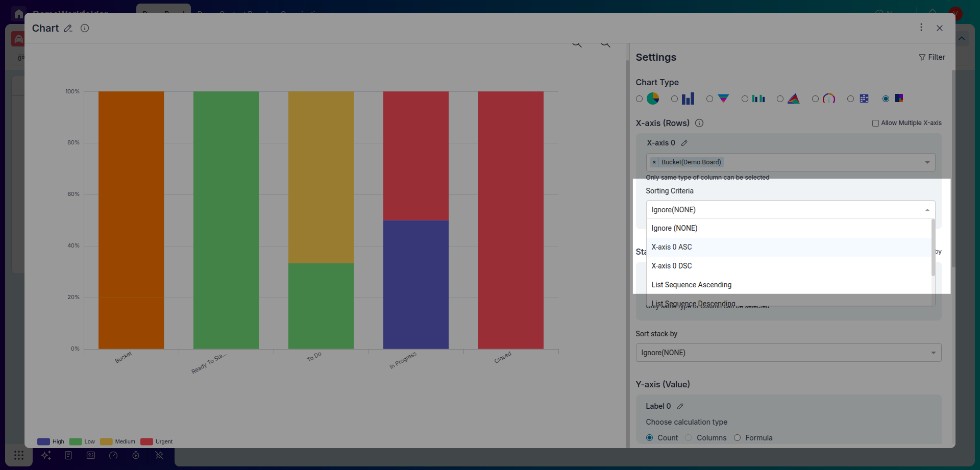Click the pencil icon beside Chart title
The image size is (980, 470).
[x=68, y=29]
